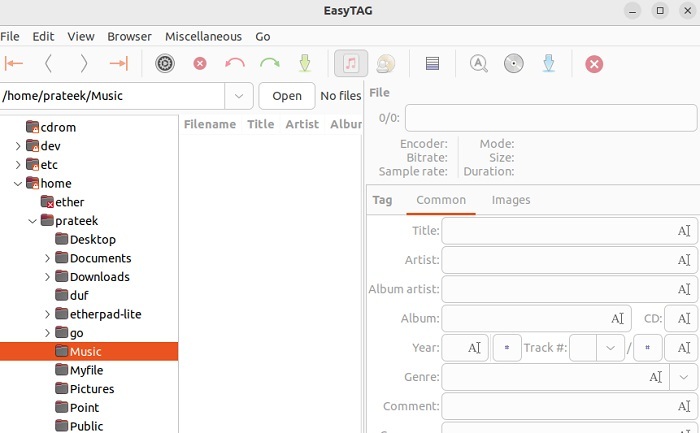Apply Album artist to all files icon
This screenshot has height=433, width=700.
click(x=684, y=289)
